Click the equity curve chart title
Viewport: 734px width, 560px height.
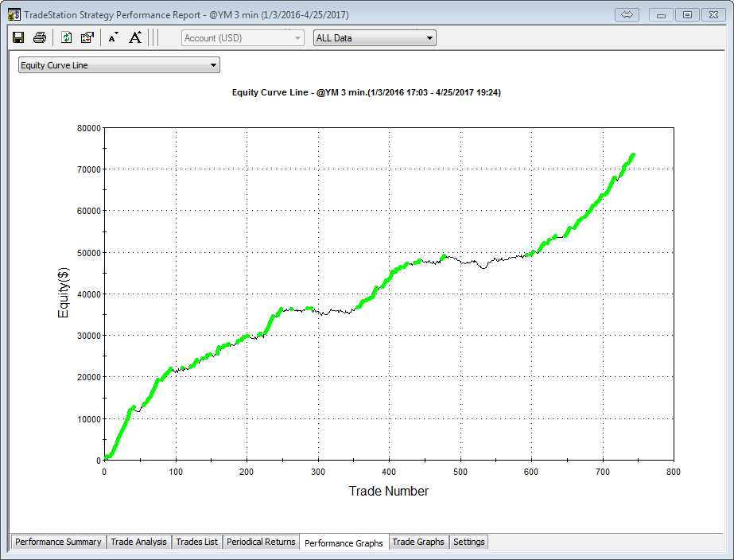pyautogui.click(x=366, y=92)
